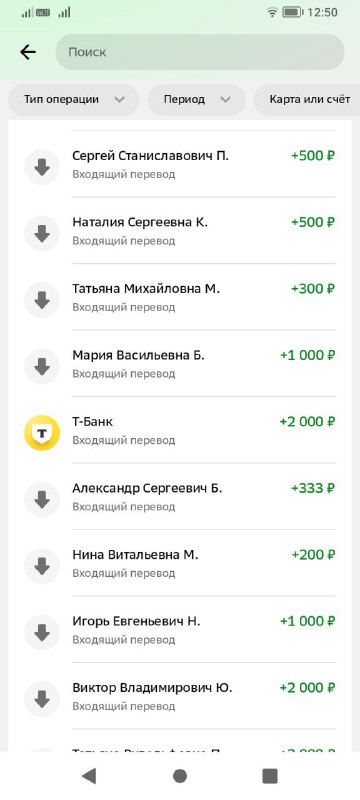
Task: Tap incoming arrow icon beside Нина Витальевна М.
Action: pyautogui.click(x=42, y=566)
